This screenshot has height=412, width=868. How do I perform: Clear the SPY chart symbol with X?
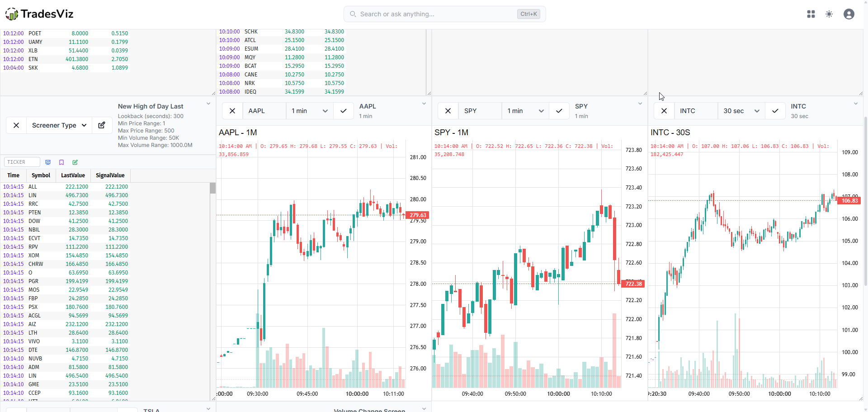coord(448,111)
